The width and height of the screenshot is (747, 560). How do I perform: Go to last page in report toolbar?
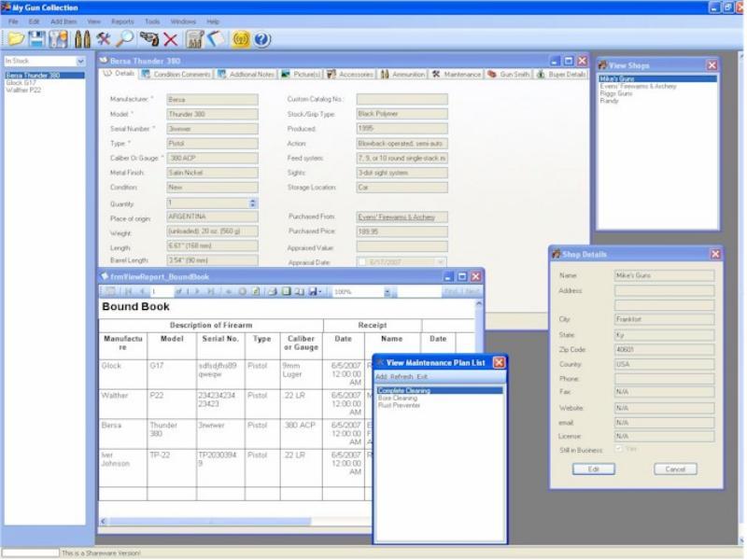coord(210,291)
